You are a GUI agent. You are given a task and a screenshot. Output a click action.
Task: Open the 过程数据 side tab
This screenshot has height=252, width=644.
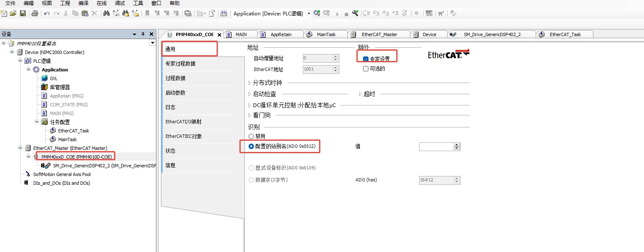coord(203,78)
